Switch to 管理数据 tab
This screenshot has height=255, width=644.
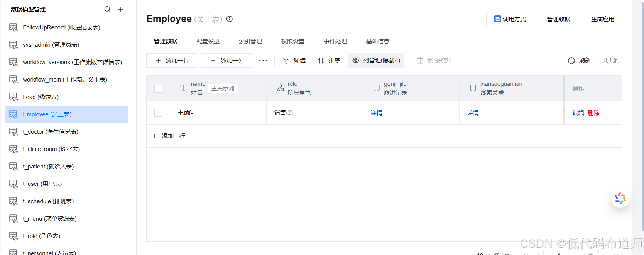(166, 41)
